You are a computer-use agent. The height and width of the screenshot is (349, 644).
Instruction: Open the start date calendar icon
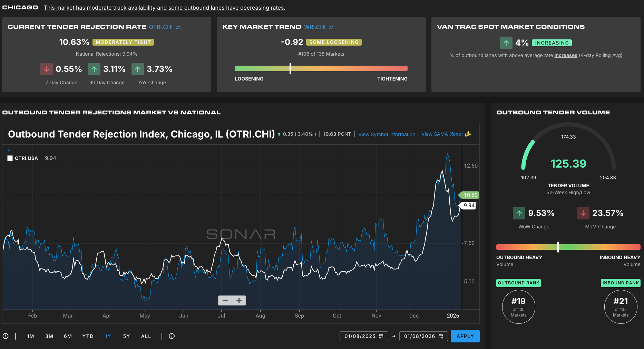point(381,336)
